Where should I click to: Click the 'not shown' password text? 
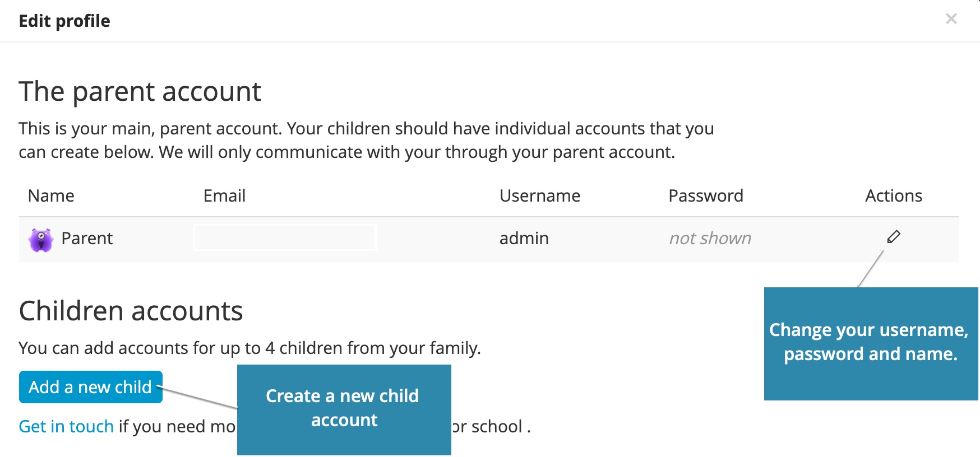[710, 239]
